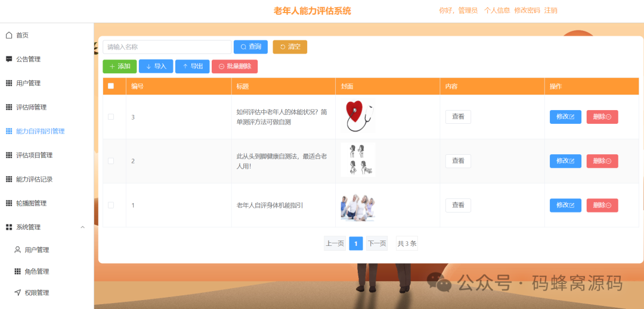Click 查看 for 老年人自评身体机能指引 row

coord(458,205)
